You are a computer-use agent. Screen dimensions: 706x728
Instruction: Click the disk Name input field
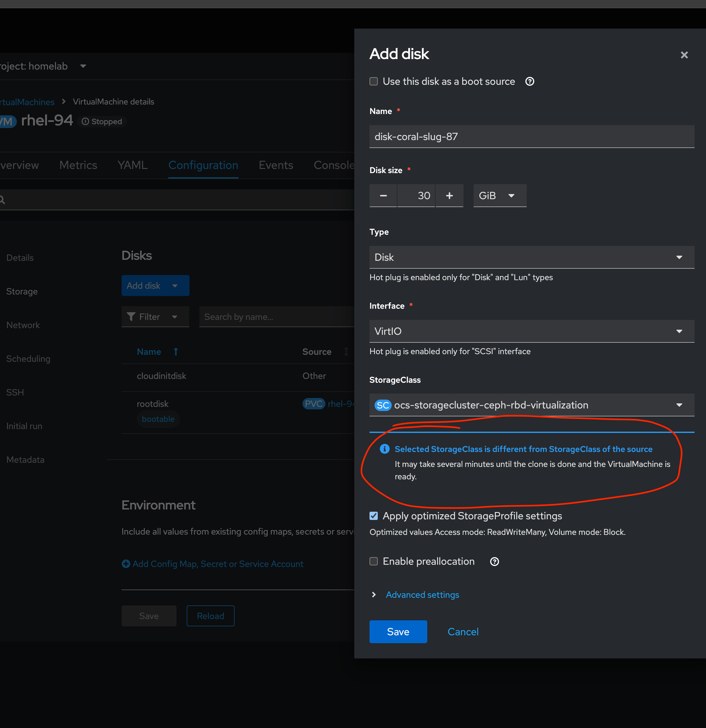531,137
